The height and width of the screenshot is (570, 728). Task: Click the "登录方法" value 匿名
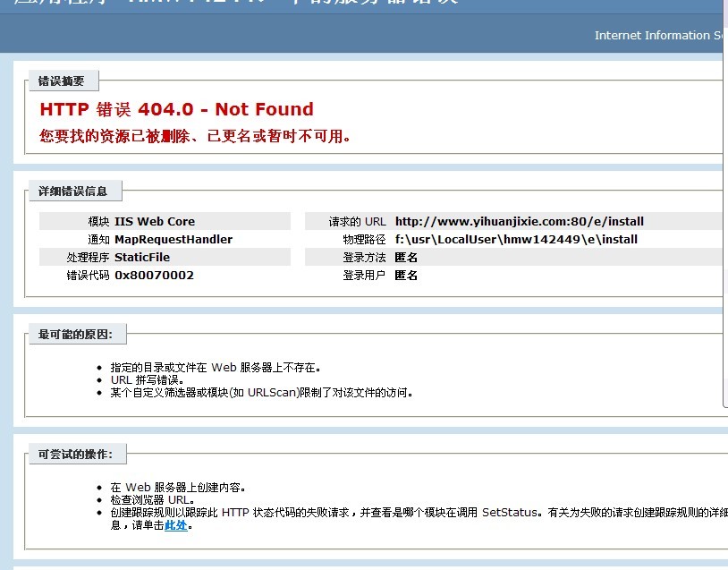point(406,257)
